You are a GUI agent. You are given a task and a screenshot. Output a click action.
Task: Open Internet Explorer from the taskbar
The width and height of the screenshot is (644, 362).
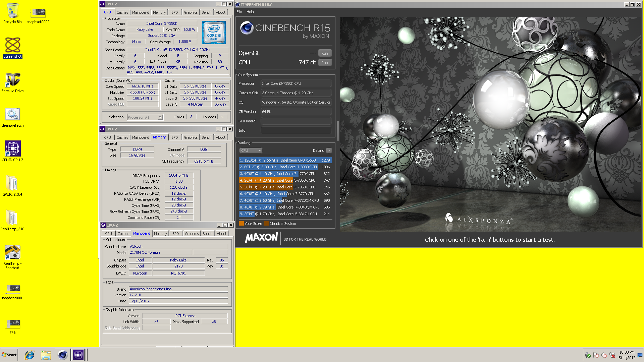(x=30, y=355)
